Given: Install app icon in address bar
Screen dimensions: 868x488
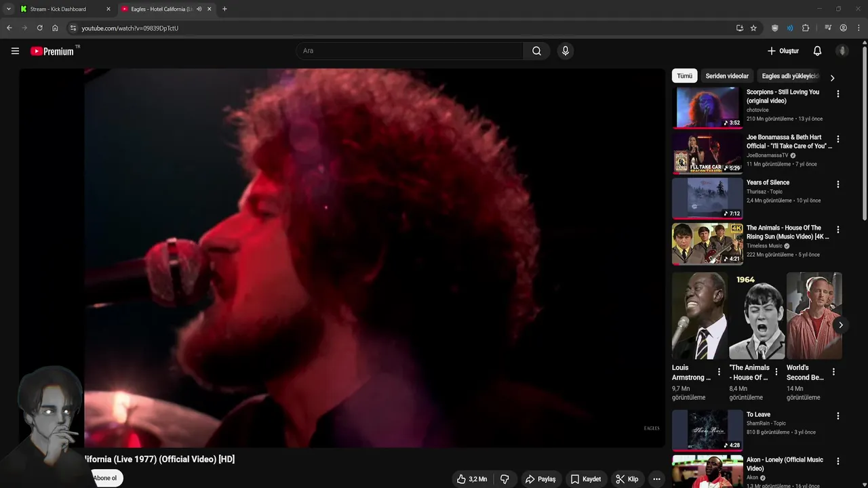Looking at the screenshot, I should coord(739,28).
